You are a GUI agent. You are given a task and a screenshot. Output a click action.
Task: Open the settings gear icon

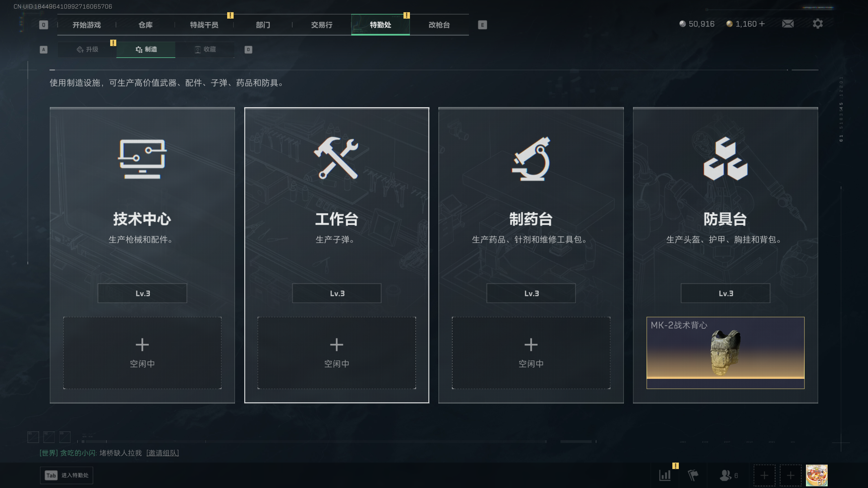pos(817,24)
